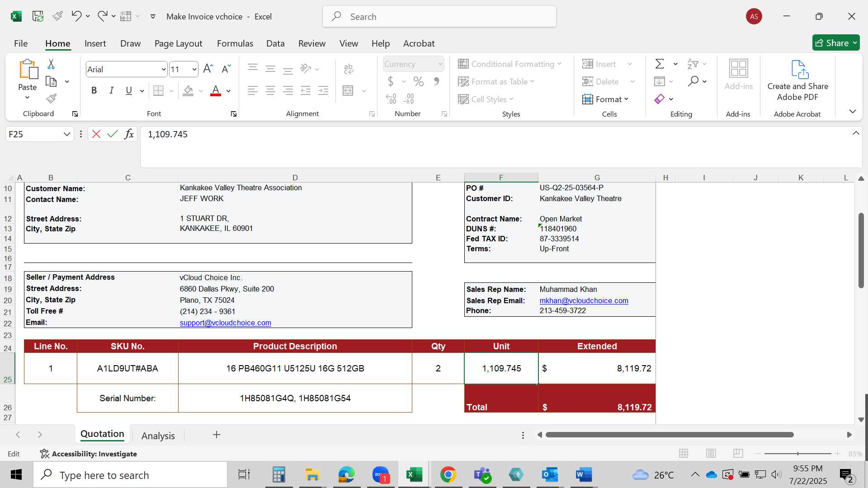
Task: Toggle Top Align vertical alignment
Action: (x=253, y=69)
